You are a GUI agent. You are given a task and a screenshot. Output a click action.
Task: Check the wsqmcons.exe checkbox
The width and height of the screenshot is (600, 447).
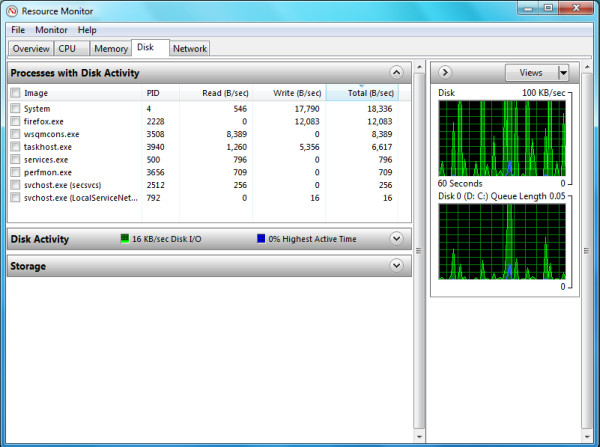pyautogui.click(x=15, y=134)
